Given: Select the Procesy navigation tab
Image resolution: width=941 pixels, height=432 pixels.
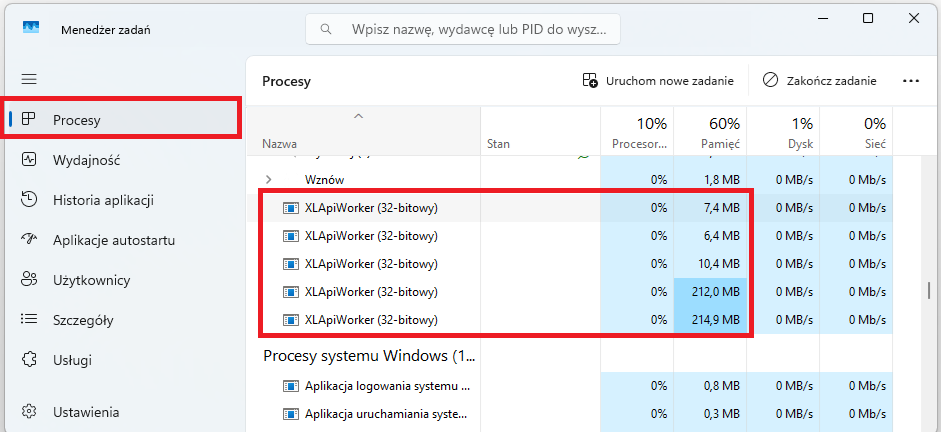Looking at the screenshot, I should coord(124,120).
